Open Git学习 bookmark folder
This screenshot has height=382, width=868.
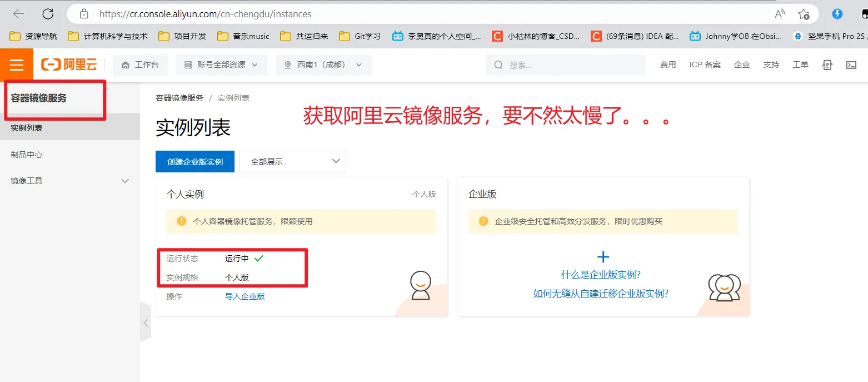360,36
